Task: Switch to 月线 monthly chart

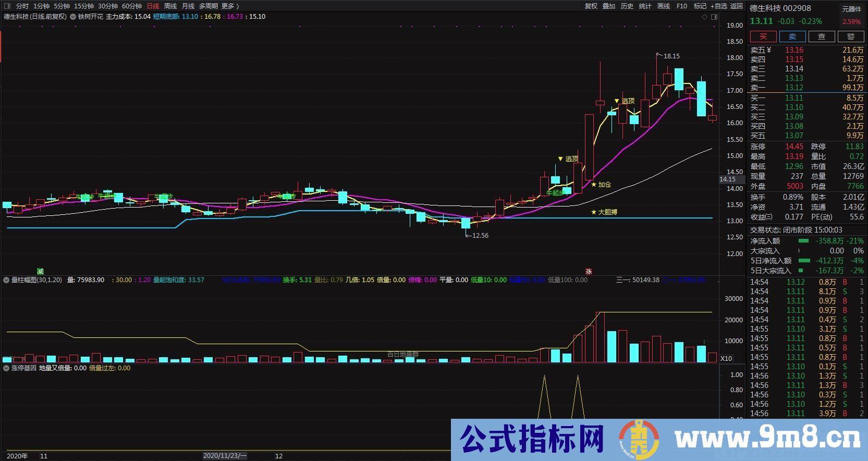Action: coord(188,6)
